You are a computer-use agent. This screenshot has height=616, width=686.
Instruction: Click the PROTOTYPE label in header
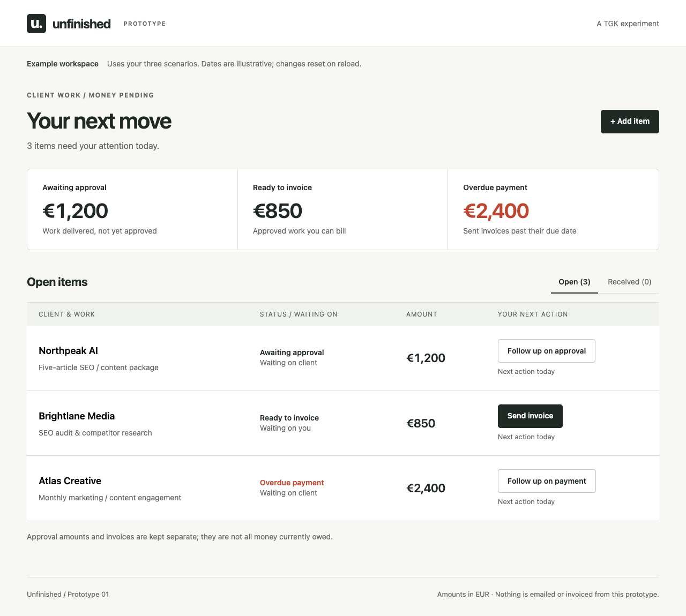(145, 24)
